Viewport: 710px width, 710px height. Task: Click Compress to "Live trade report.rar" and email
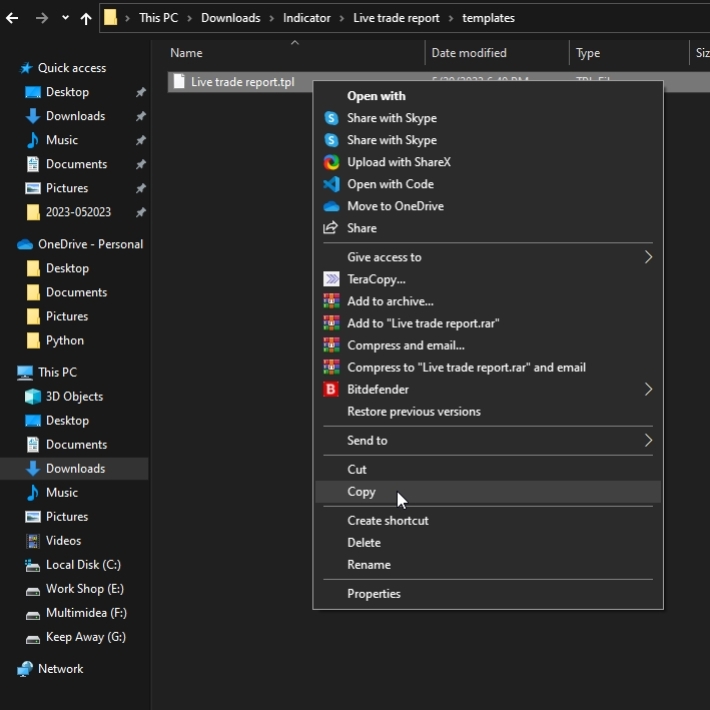(x=488, y=367)
